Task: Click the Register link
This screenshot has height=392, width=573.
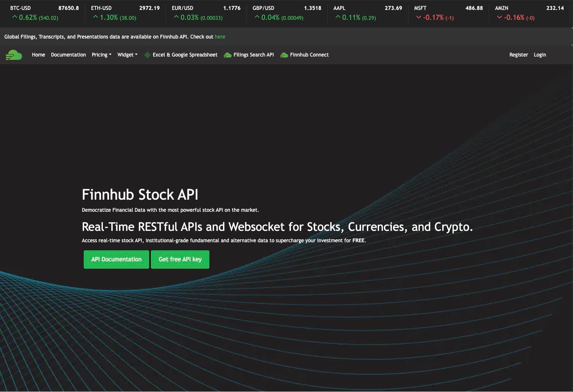Action: click(519, 55)
